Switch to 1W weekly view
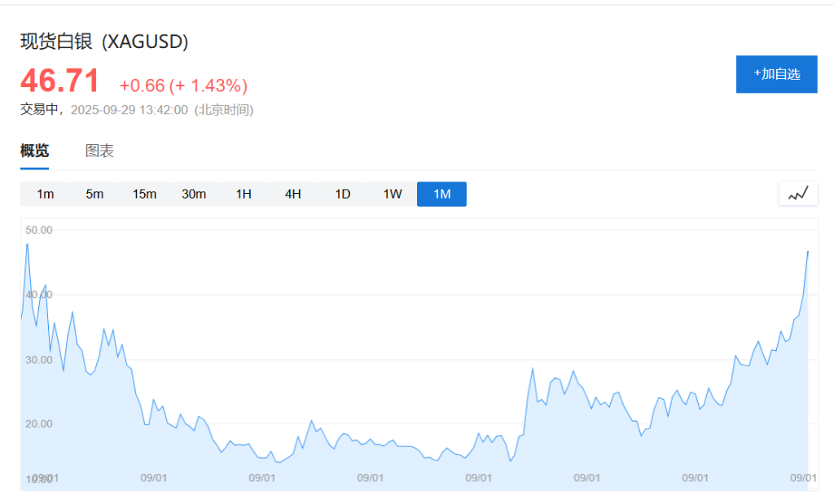Screen dimensions: 834x504 point(393,194)
